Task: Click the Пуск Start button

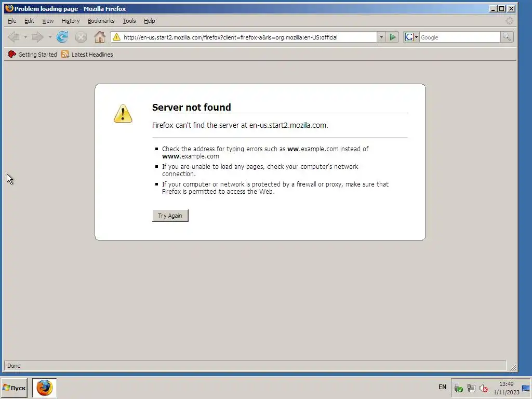Action: pyautogui.click(x=14, y=388)
